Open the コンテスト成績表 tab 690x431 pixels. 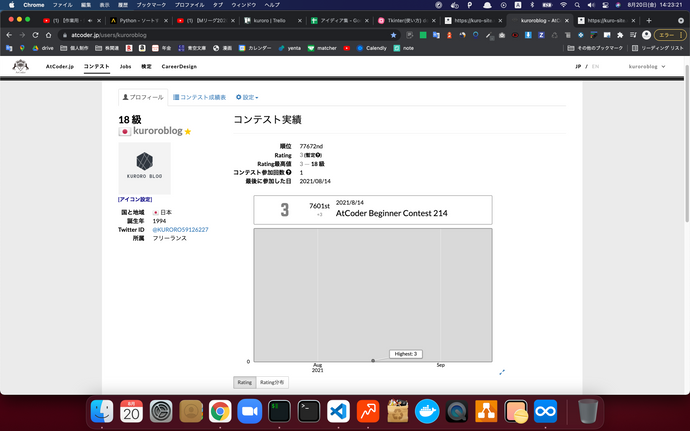(199, 97)
